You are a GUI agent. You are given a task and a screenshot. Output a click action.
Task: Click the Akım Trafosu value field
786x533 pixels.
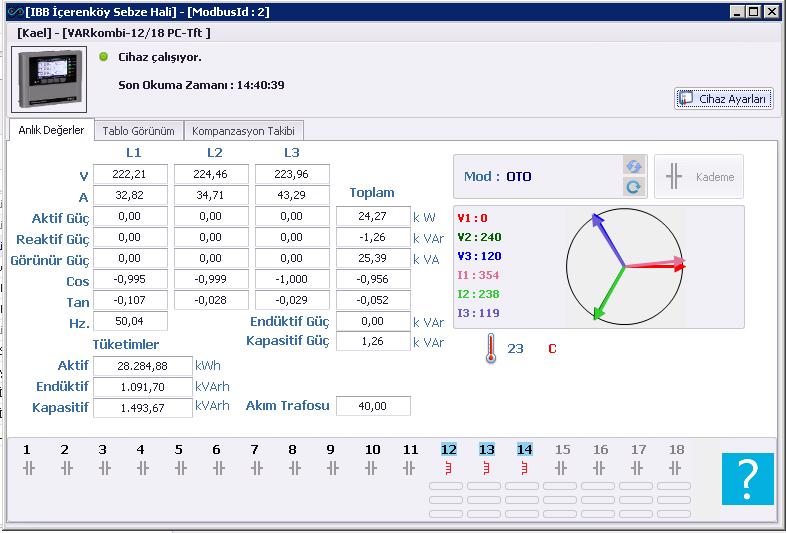pos(373,406)
